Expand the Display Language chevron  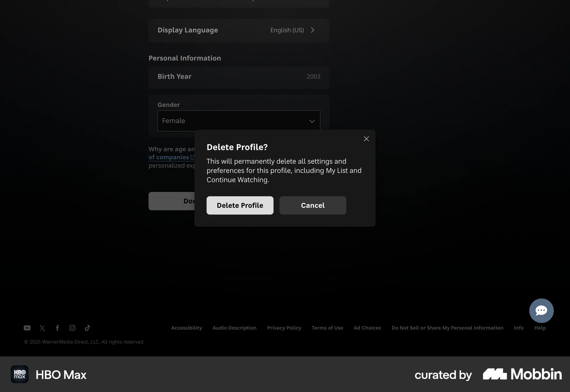[312, 30]
